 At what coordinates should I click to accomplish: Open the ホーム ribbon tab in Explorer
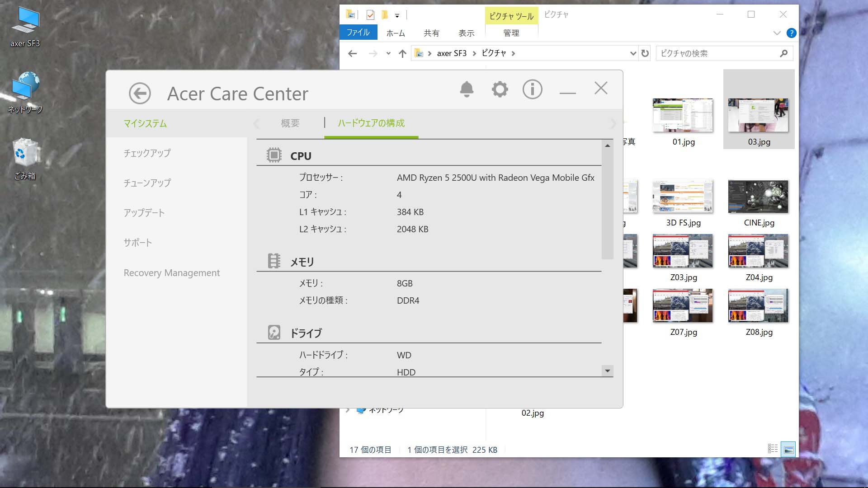396,33
